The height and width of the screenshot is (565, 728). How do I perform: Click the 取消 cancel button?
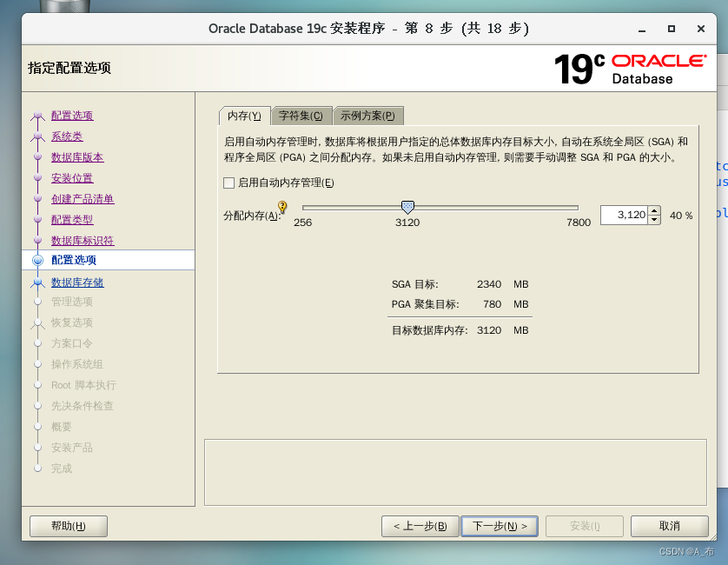(x=670, y=526)
